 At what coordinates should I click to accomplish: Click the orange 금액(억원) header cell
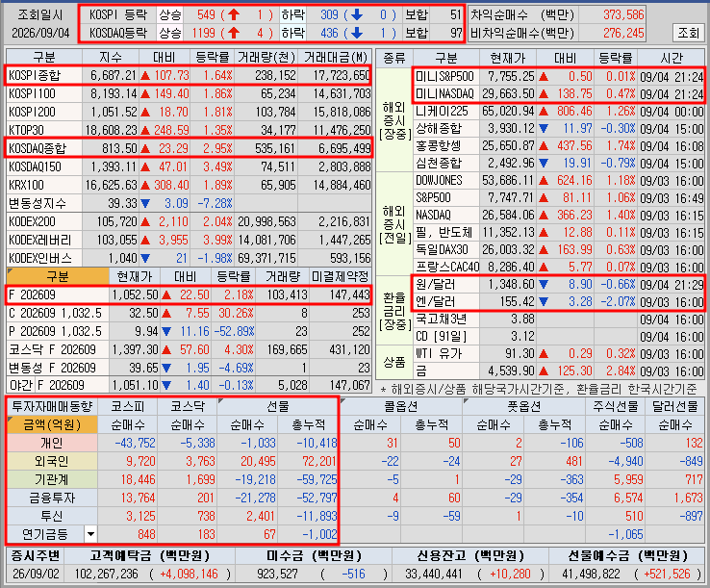(x=52, y=424)
